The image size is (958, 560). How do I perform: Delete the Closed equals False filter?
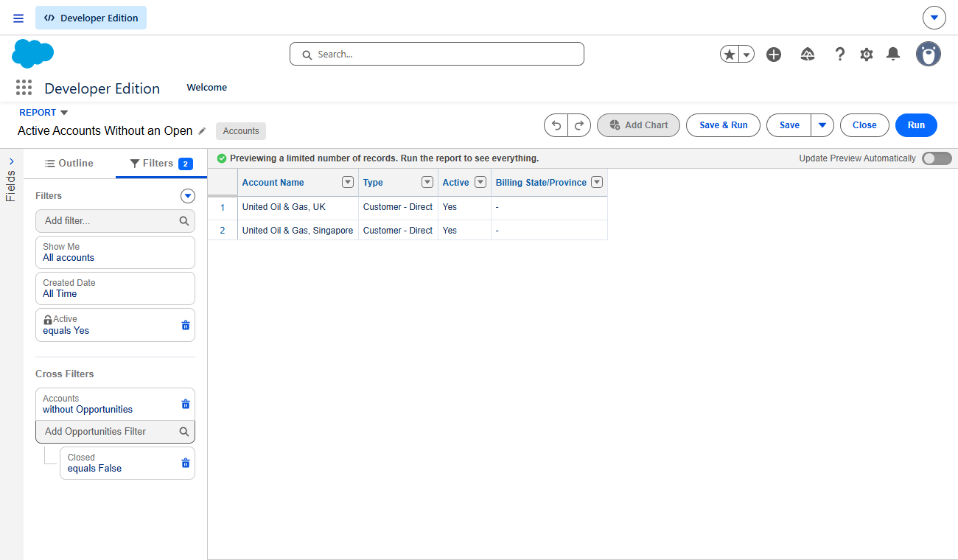pyautogui.click(x=186, y=463)
